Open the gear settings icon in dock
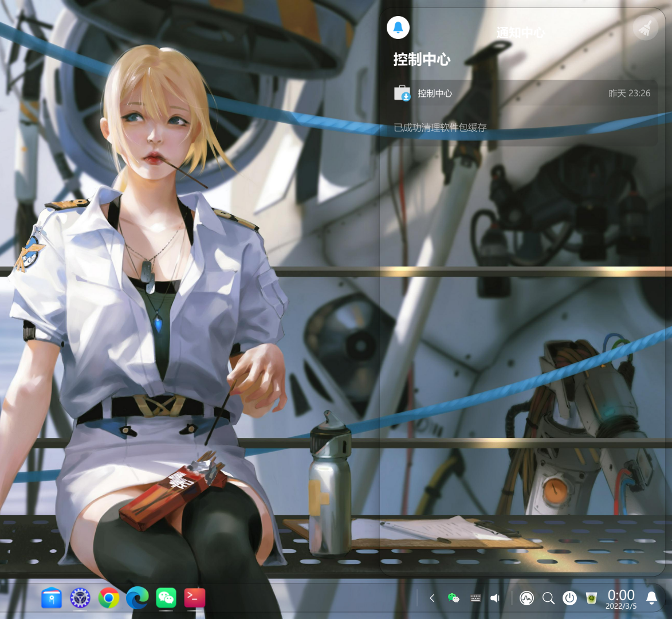Screen dimensions: 672x619 [x=80, y=598]
